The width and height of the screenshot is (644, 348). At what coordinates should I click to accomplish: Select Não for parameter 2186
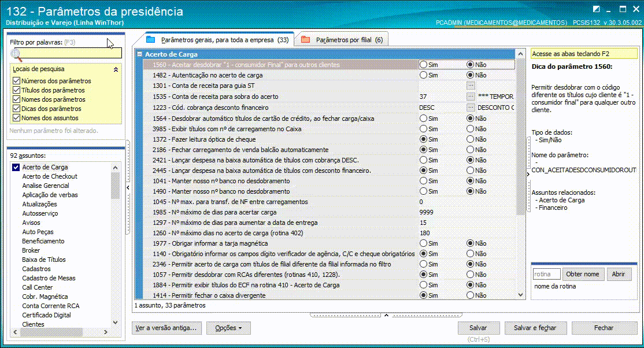(x=470, y=150)
